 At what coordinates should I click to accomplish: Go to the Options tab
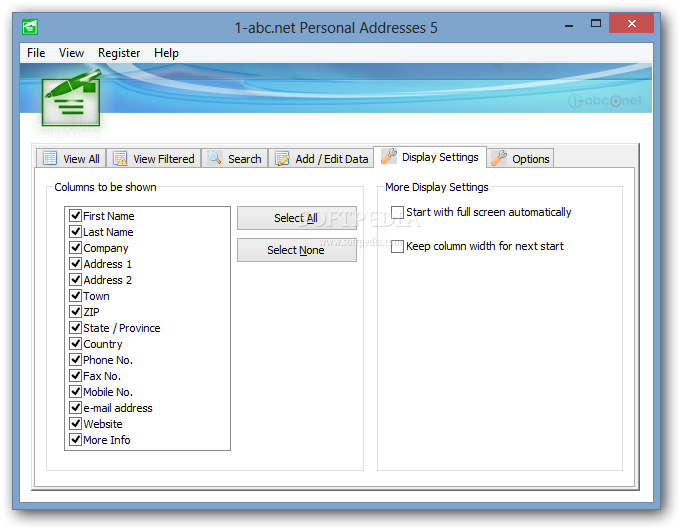[x=520, y=159]
